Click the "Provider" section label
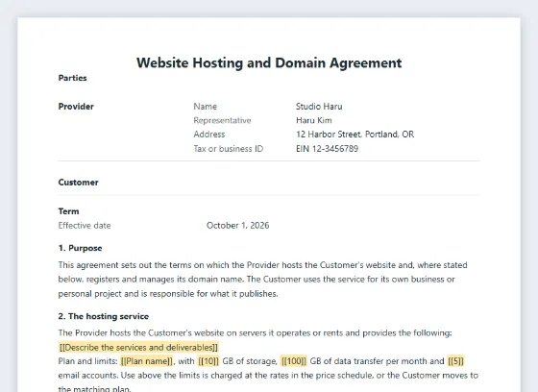The height and width of the screenshot is (392, 538). click(x=76, y=107)
